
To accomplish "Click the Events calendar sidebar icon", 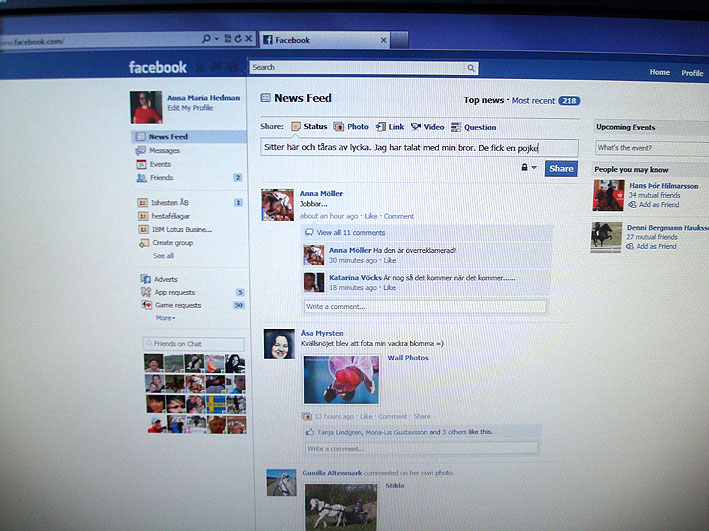I will tap(141, 164).
